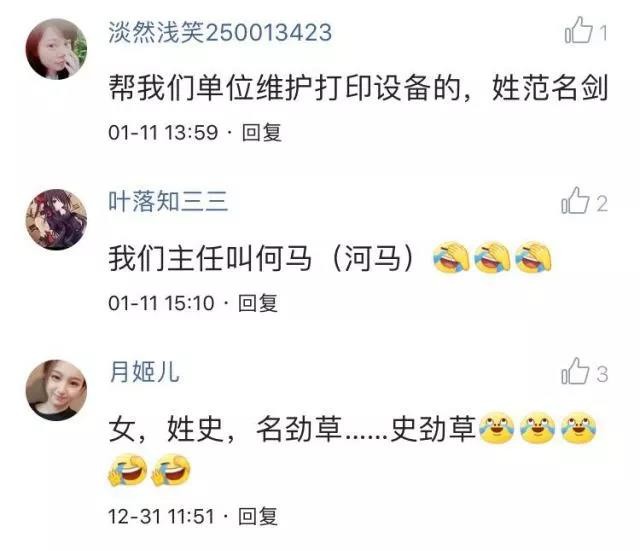This screenshot has width=640, height=551.
Task: Click username 月姬儿
Action: 144,372
